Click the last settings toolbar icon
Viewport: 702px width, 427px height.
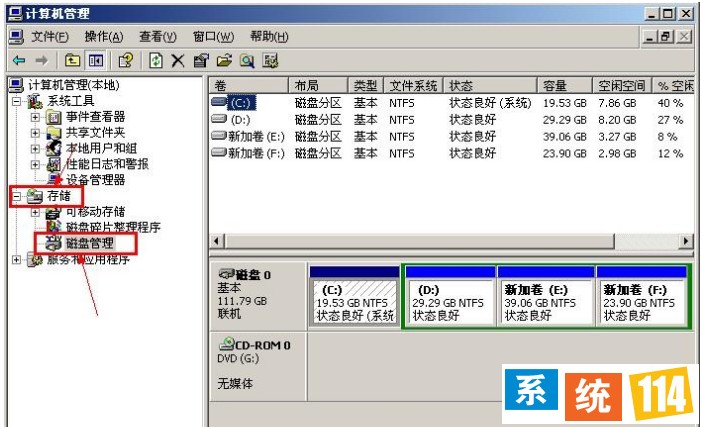[270, 60]
